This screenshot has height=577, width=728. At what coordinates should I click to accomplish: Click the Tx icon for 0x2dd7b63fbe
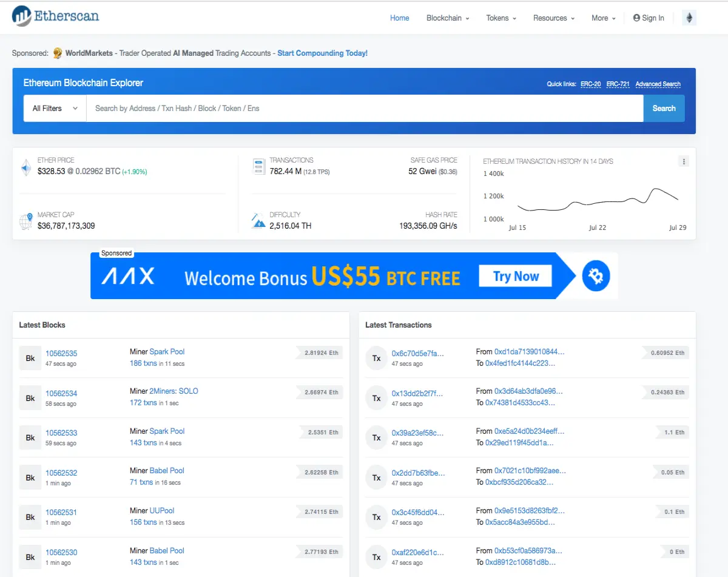click(377, 477)
